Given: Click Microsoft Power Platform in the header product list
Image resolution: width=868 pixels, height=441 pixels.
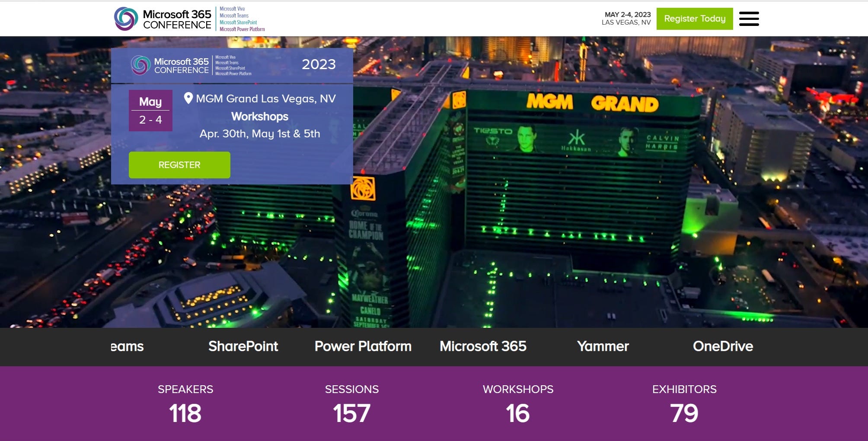Looking at the screenshot, I should point(242,29).
